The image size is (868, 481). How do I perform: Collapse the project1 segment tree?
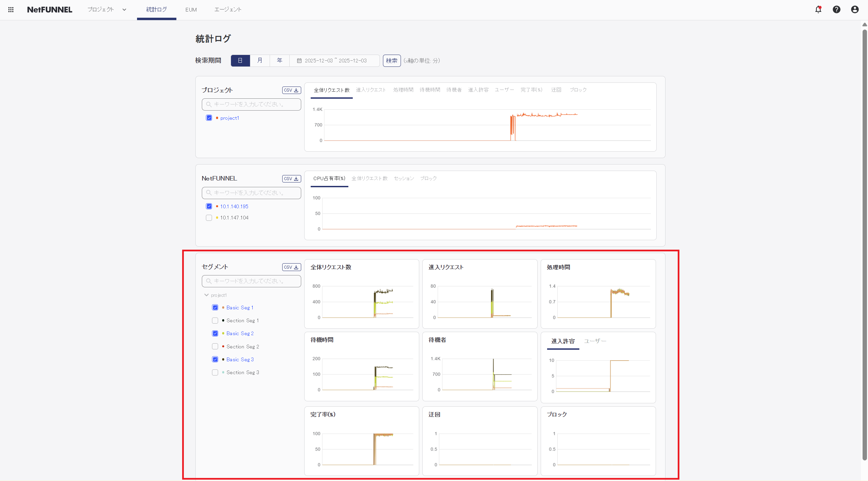(x=206, y=295)
